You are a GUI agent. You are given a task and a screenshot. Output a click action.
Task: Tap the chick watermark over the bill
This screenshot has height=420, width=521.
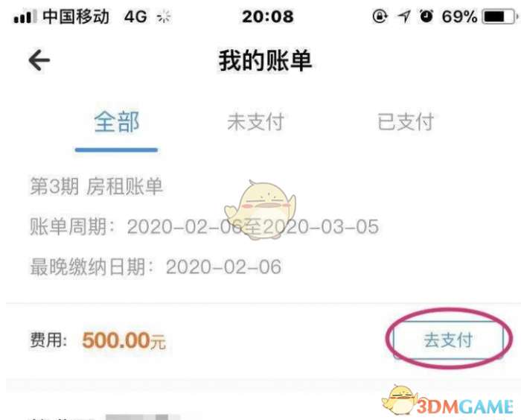click(260, 209)
